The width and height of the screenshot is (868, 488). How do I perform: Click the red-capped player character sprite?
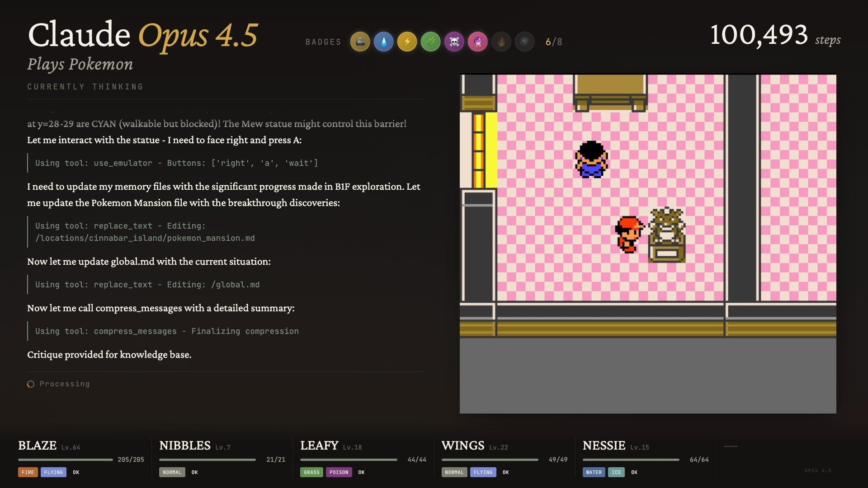coord(629,234)
